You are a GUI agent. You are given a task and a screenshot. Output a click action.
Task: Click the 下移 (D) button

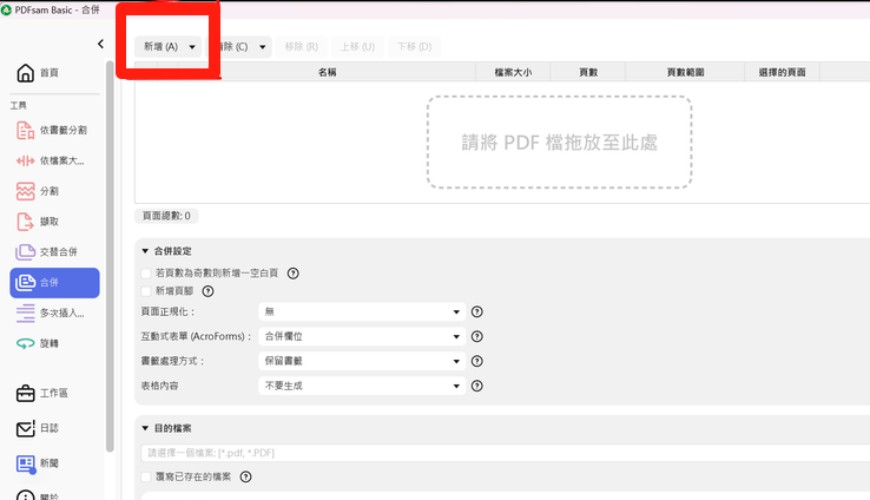(414, 47)
